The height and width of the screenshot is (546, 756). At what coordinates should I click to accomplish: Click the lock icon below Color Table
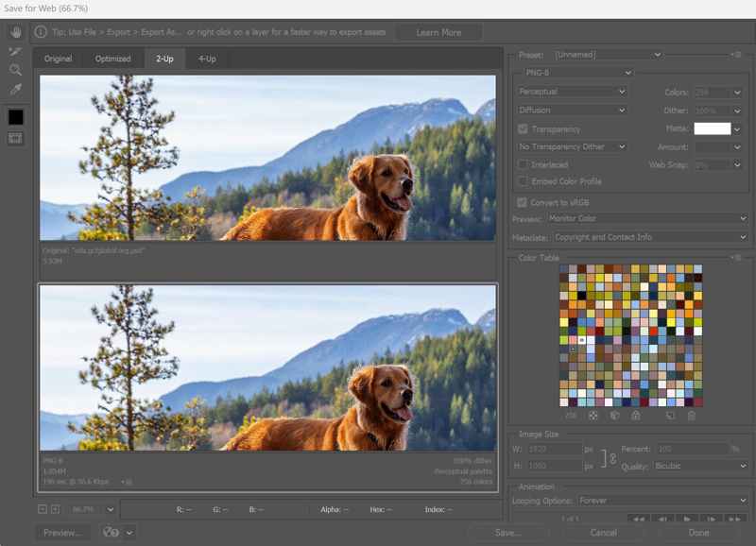pos(635,415)
